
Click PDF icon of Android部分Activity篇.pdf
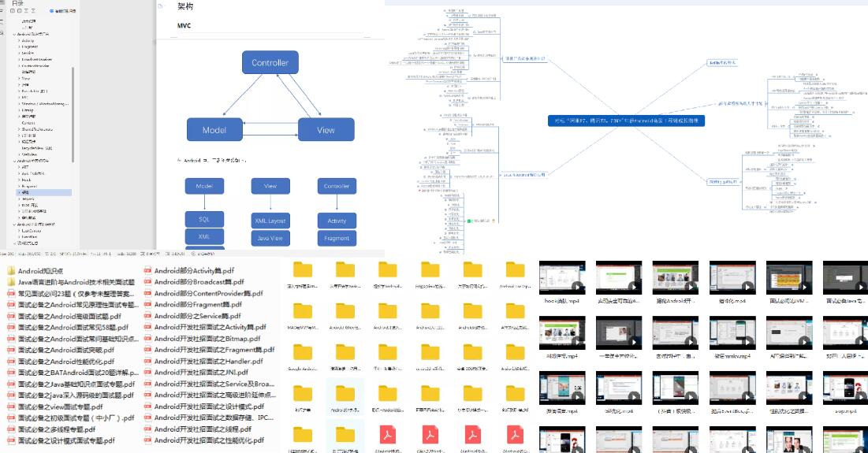tap(147, 270)
